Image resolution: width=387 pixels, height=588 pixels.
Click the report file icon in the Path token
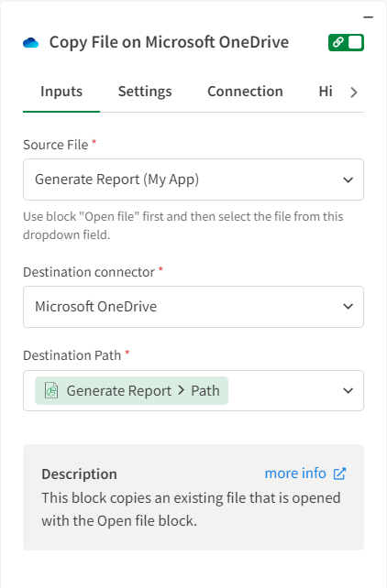click(x=51, y=391)
